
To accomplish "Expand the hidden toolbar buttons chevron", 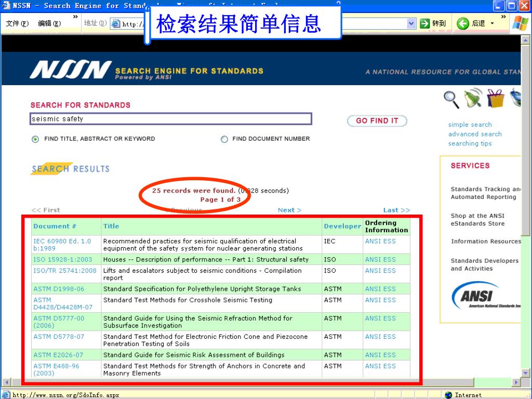I will pos(503,17).
